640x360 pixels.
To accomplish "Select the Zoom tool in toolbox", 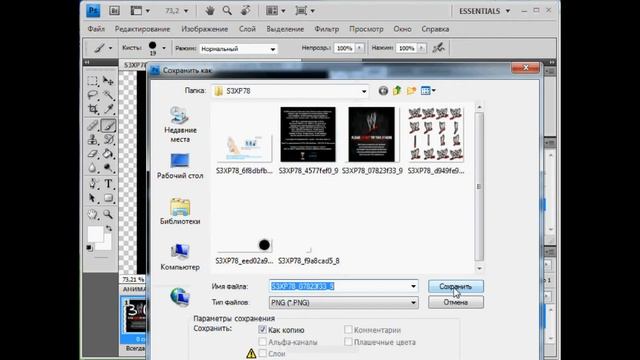I will pos(108,214).
